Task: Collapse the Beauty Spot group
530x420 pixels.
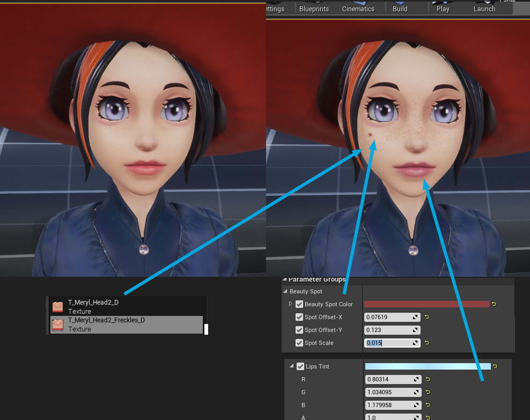Action: click(x=285, y=291)
